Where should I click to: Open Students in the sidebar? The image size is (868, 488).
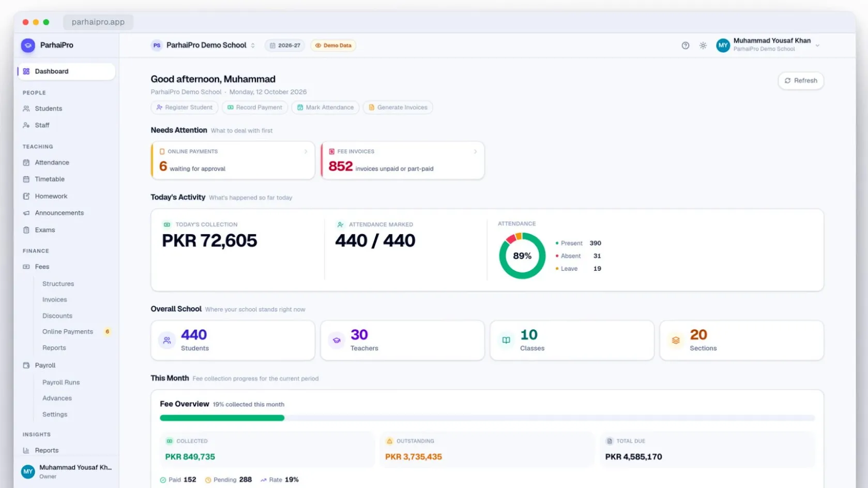[66, 109]
